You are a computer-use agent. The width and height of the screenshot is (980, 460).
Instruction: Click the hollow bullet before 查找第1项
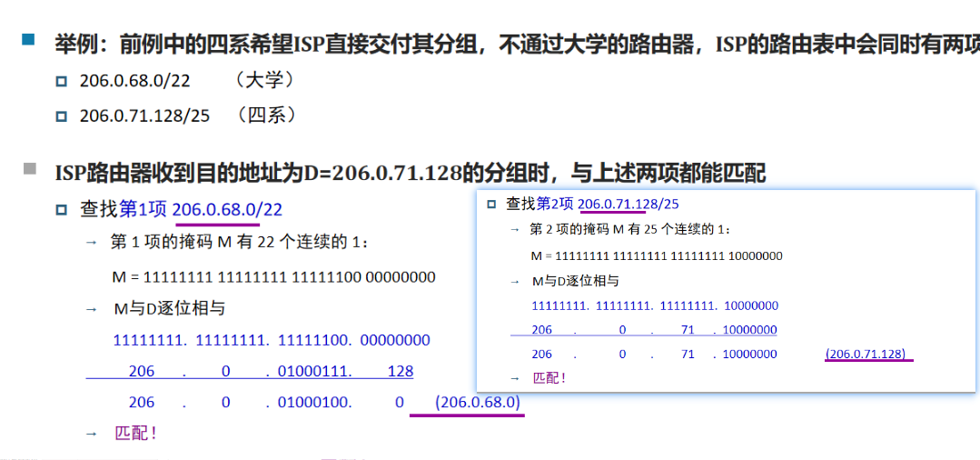(x=61, y=210)
